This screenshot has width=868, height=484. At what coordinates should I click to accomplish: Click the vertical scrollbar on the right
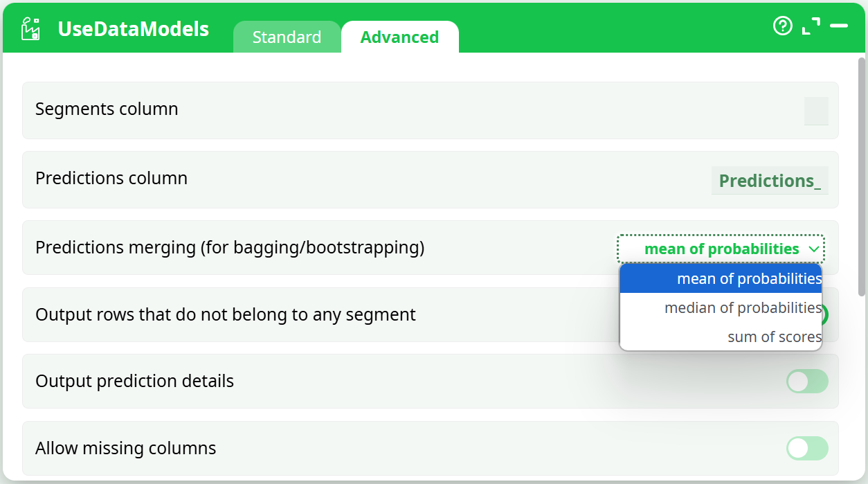tap(862, 173)
